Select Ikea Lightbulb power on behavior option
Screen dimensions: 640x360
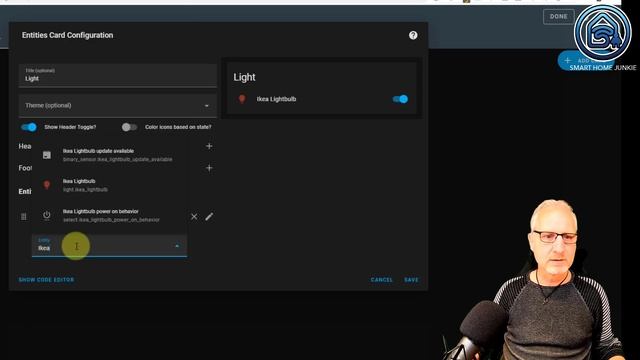(109, 216)
